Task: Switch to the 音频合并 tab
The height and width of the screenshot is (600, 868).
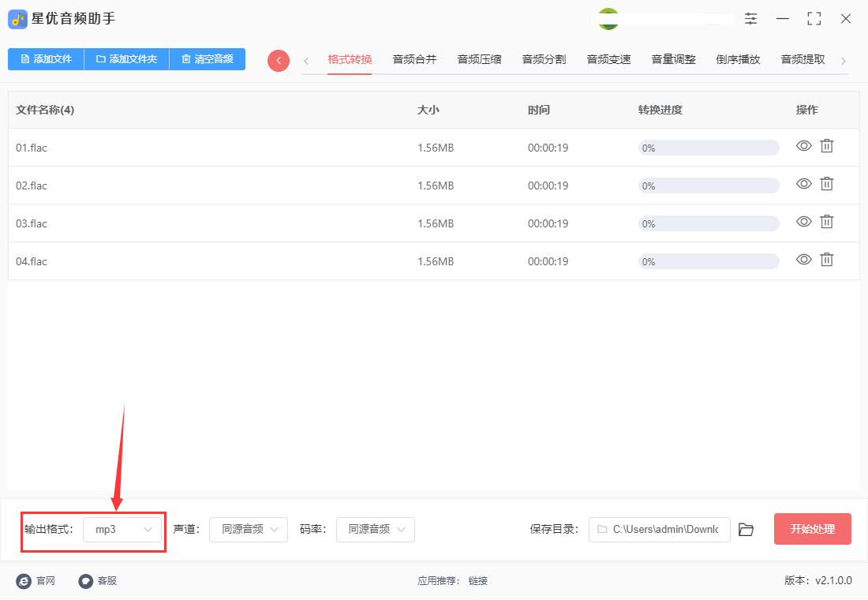Action: point(414,59)
